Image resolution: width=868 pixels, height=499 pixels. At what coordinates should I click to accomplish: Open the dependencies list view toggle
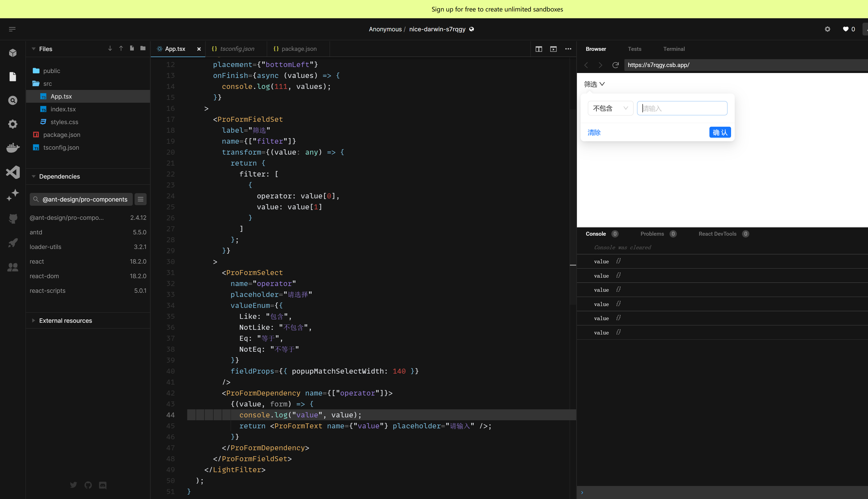pyautogui.click(x=140, y=199)
